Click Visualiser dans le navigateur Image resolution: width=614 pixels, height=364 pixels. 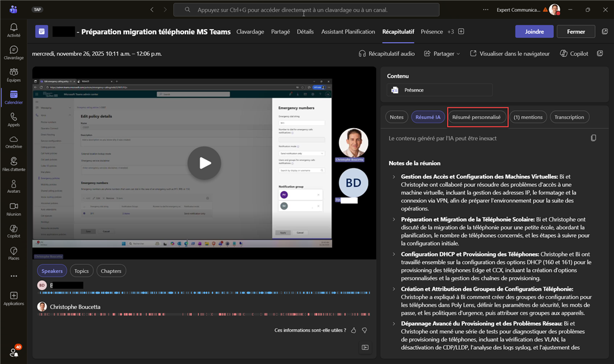tap(510, 54)
